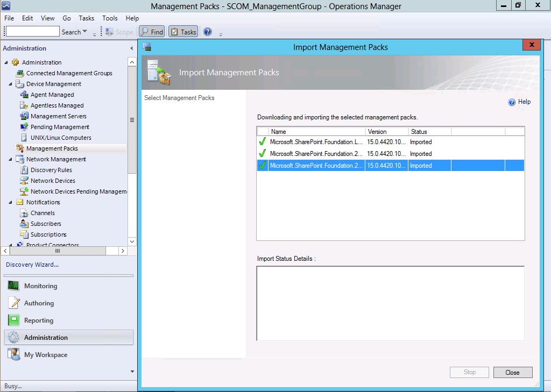Click the Administration gear tree icon
Viewport: 551px width, 392px height.
[15, 62]
